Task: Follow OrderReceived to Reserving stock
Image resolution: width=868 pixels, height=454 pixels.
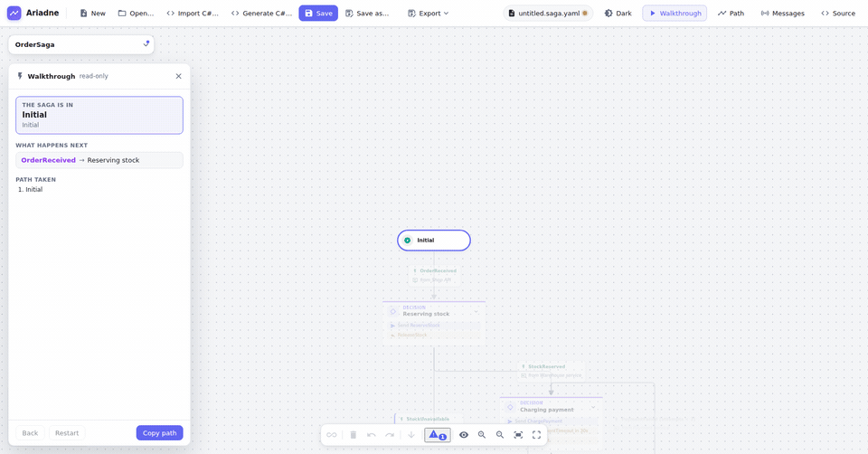Action: 99,160
